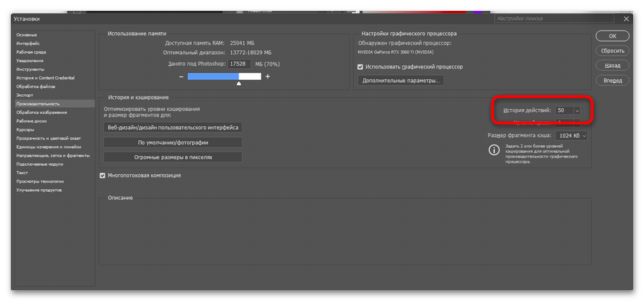
Task: Click the Сбросить button
Action: (612, 51)
